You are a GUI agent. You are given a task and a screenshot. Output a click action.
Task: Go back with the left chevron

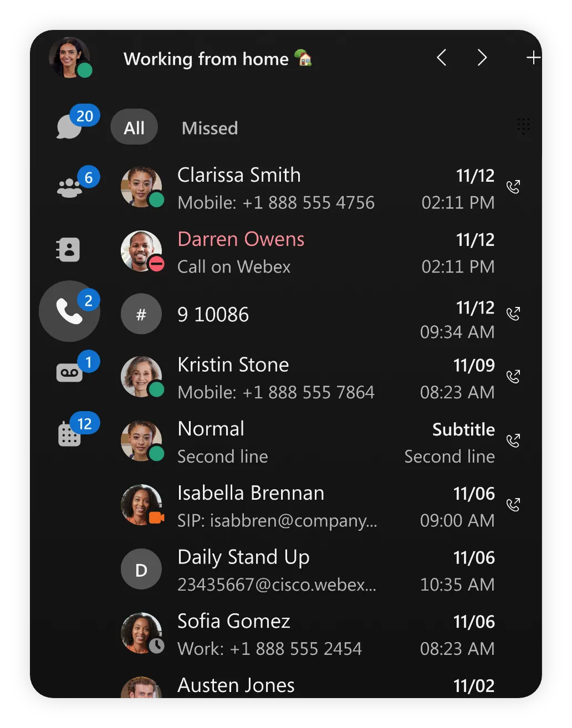click(x=442, y=58)
